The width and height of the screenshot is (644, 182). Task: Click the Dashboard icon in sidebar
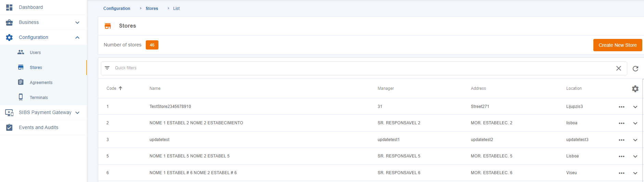click(9, 8)
